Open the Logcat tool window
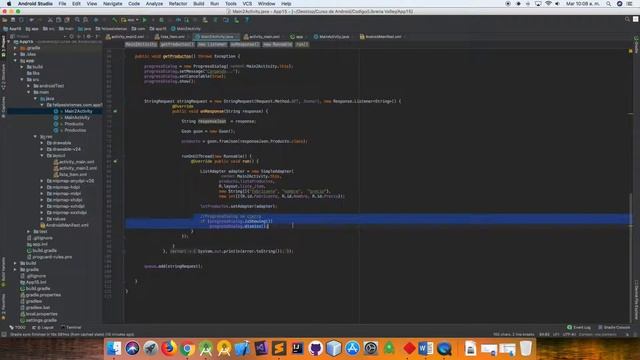Screen dimensions: 640x360 tap(43, 327)
